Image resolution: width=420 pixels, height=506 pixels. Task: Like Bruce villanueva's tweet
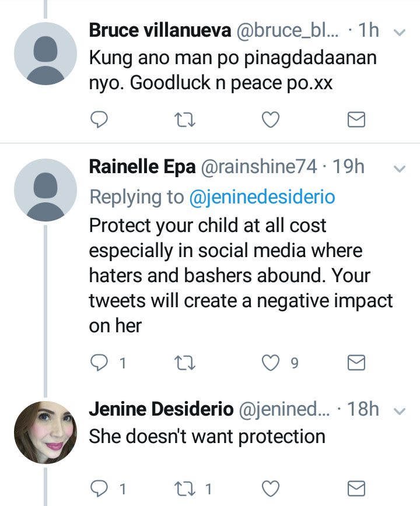point(270,120)
